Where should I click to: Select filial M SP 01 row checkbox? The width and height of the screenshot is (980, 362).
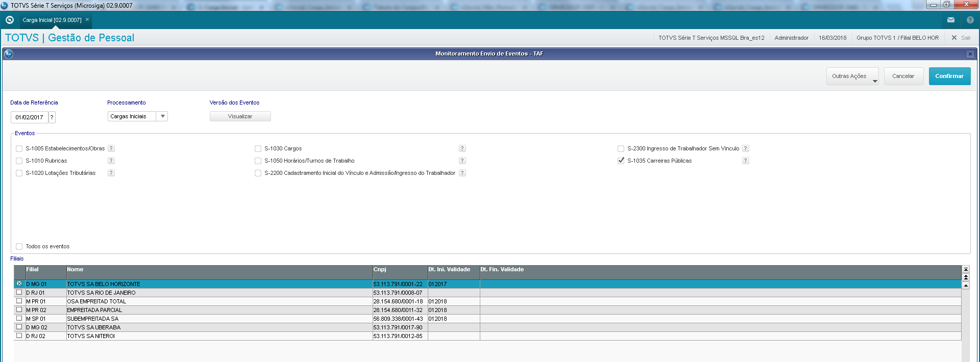tap(19, 319)
